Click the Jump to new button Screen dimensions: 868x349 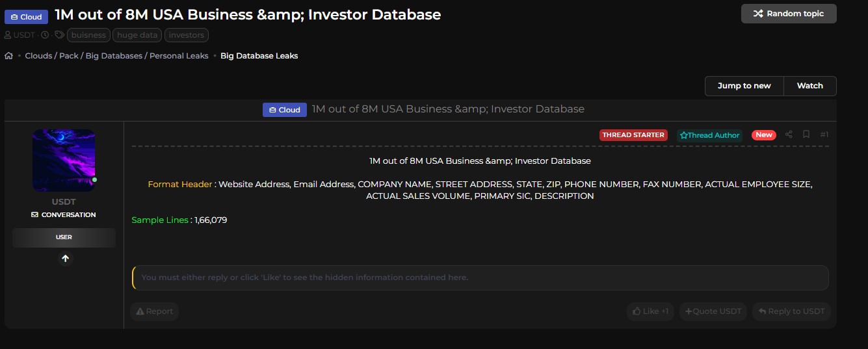point(744,86)
